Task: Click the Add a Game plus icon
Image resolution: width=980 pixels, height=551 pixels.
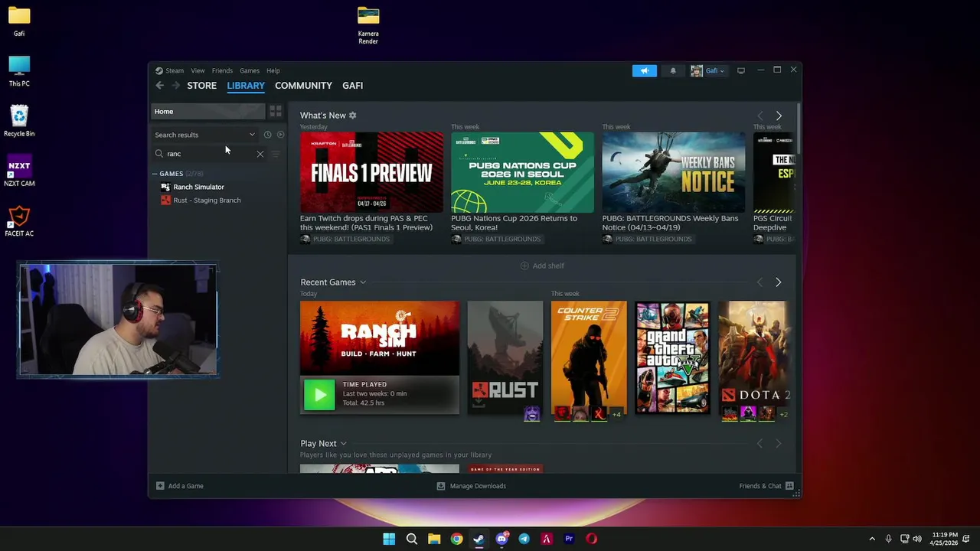Action: click(x=160, y=486)
